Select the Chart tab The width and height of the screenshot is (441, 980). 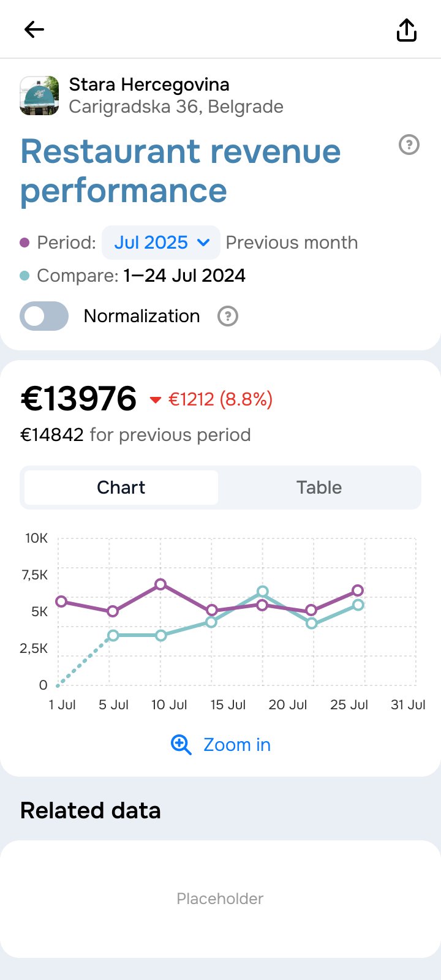pos(121,488)
